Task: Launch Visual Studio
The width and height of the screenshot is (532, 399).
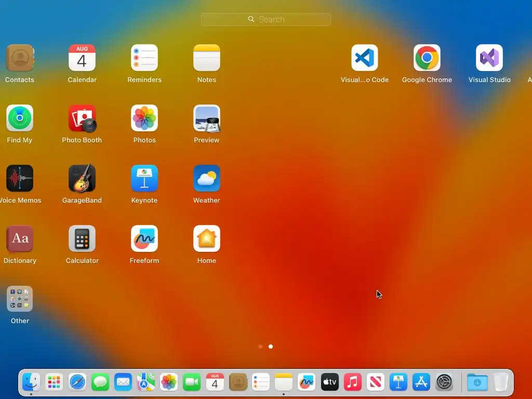Action: click(489, 58)
